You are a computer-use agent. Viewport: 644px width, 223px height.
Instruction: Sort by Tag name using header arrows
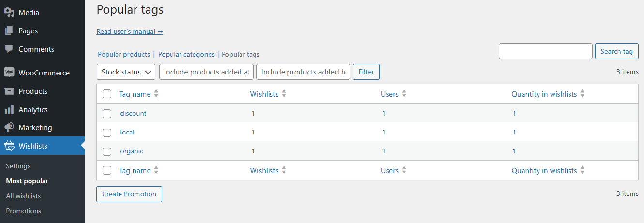(x=156, y=94)
